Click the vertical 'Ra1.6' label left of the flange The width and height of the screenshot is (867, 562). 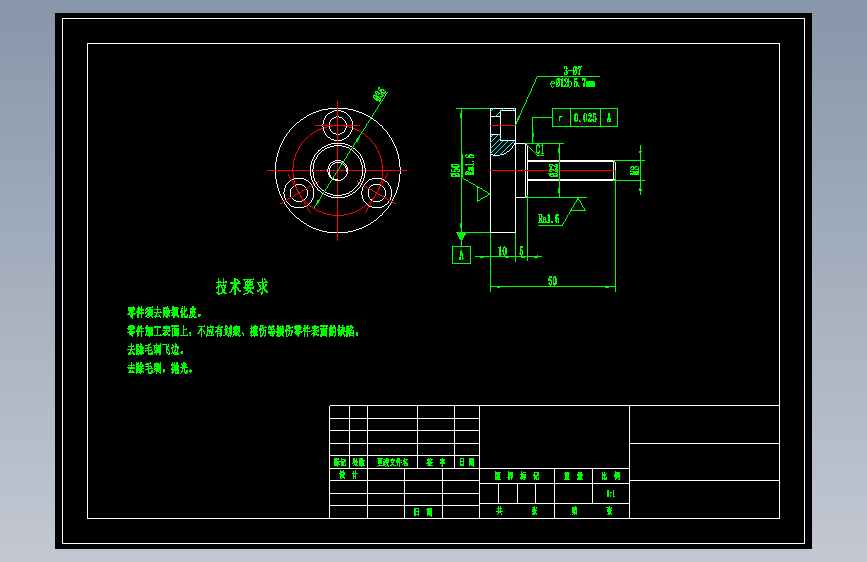coord(469,164)
